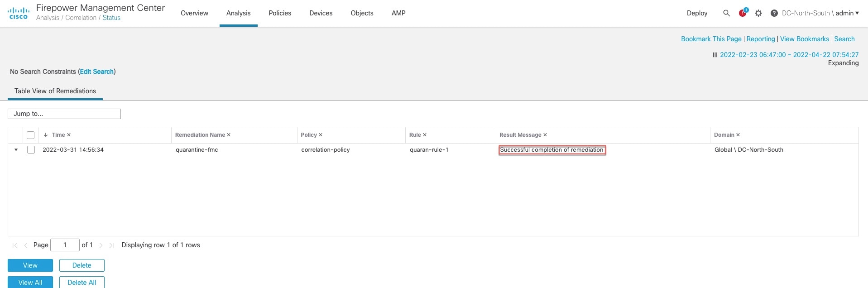Image resolution: width=868 pixels, height=288 pixels.
Task: Click the Result Message column header
Action: tap(520, 135)
